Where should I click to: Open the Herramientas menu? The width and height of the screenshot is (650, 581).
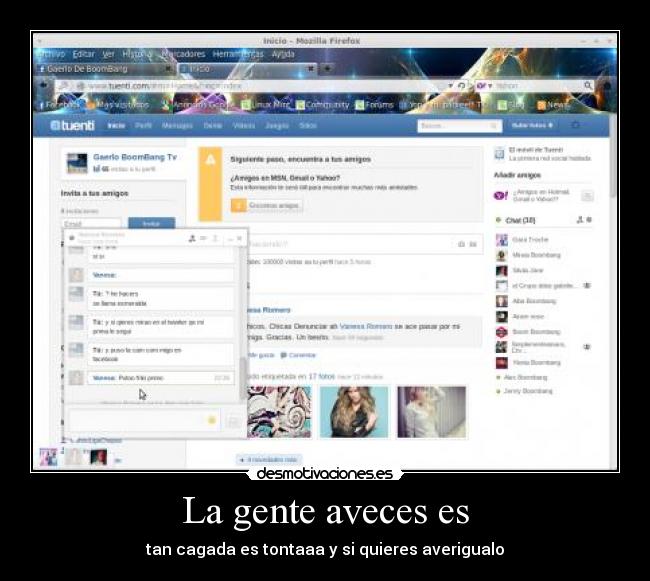click(238, 54)
